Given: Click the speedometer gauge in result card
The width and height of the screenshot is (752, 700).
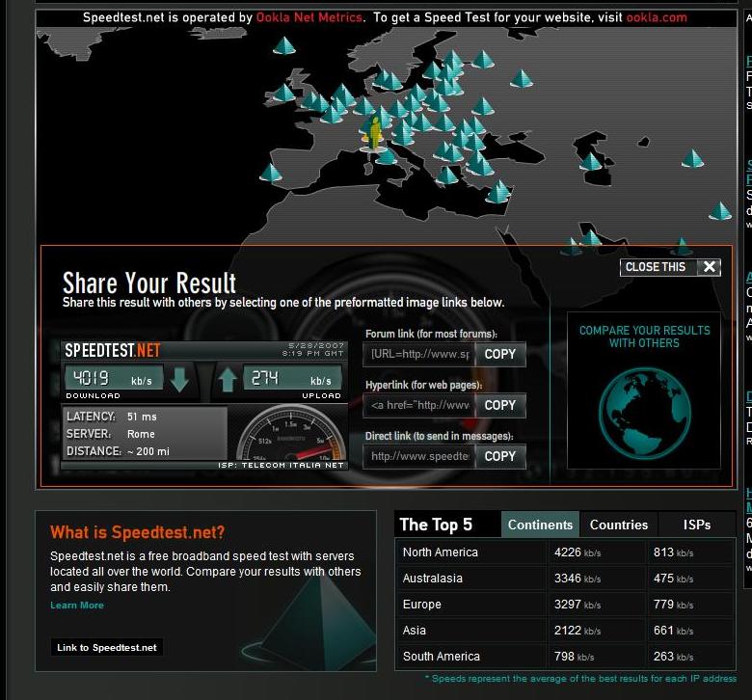Looking at the screenshot, I should click(291, 433).
